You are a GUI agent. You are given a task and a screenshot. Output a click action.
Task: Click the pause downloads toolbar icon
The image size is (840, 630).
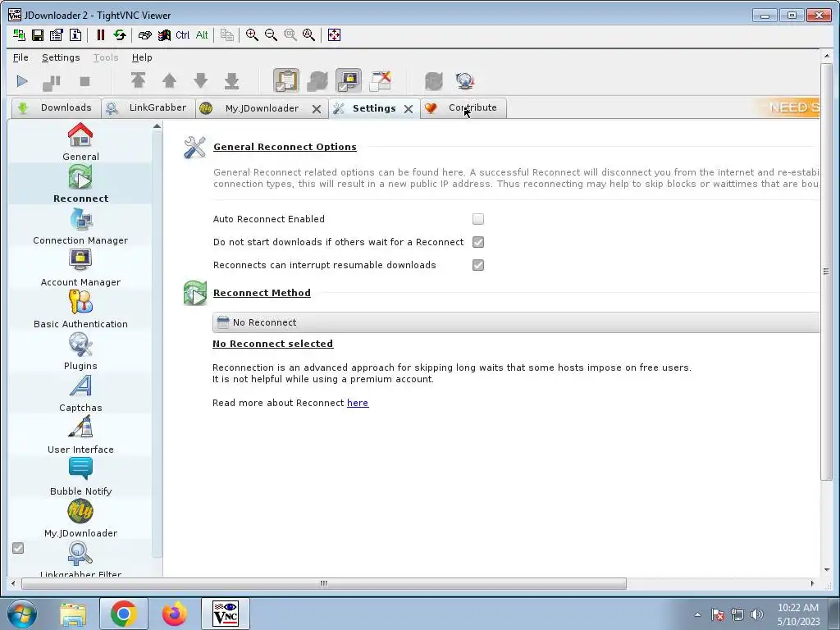52,81
